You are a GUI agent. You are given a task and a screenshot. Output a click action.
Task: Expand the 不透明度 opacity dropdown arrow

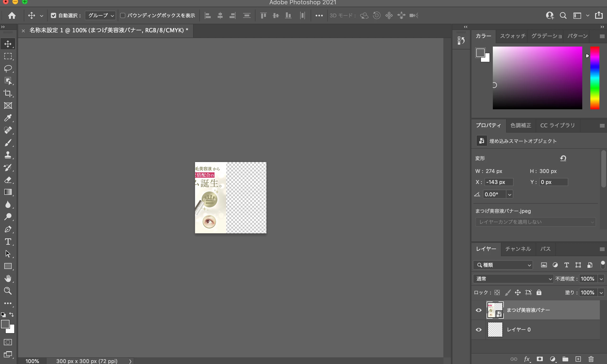[x=601, y=279]
